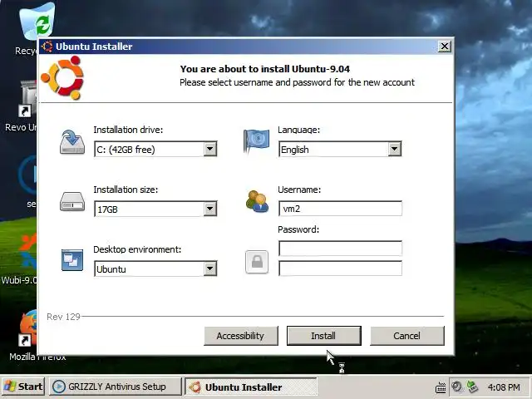Close the Ubuntu Installer window

444,47
